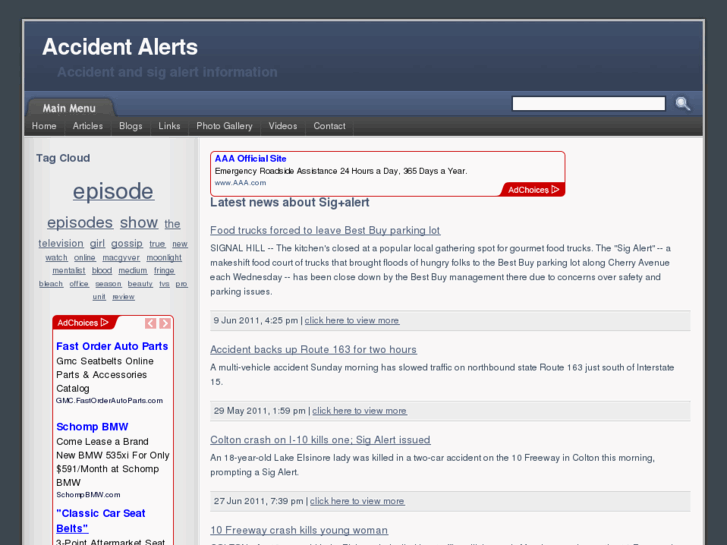Viewport: 727px width, 545px height.
Task: Click the 'true' tag
Action: 157,244
